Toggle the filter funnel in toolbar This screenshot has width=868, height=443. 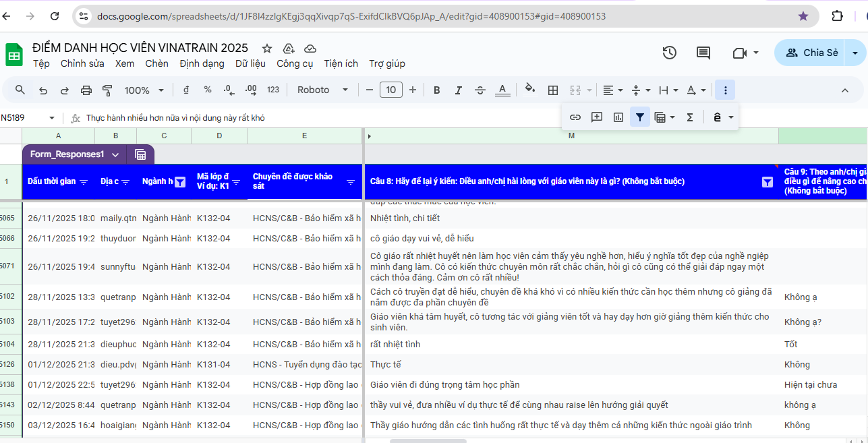[639, 117]
